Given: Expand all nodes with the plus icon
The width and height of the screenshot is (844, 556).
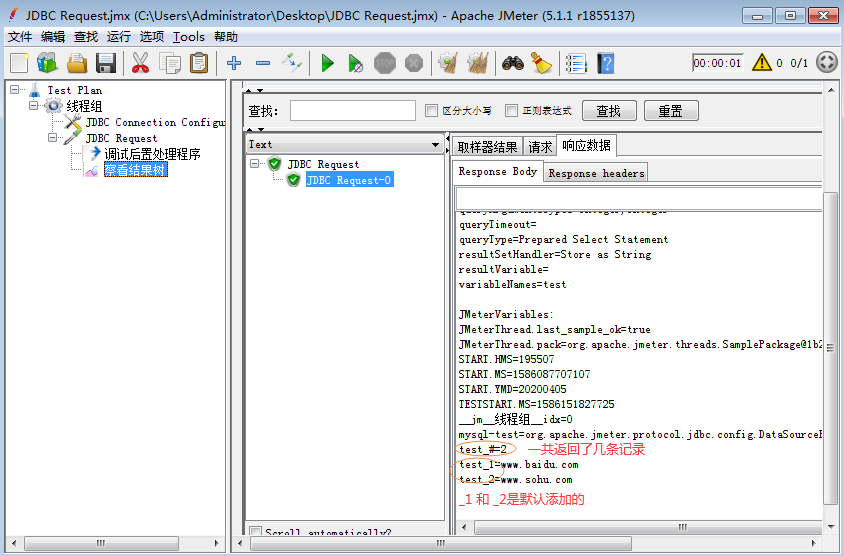Looking at the screenshot, I should 234,63.
